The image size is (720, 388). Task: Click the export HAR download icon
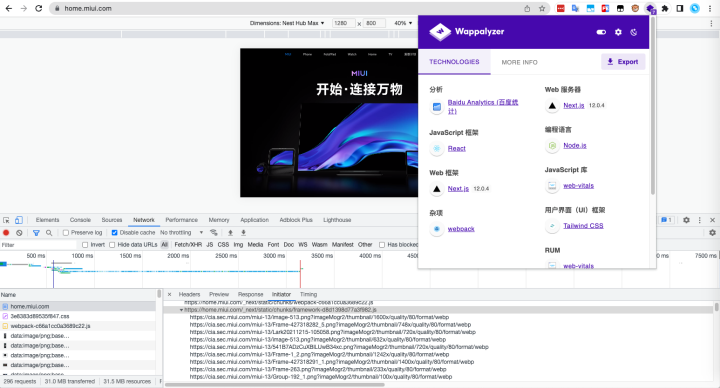point(243,233)
